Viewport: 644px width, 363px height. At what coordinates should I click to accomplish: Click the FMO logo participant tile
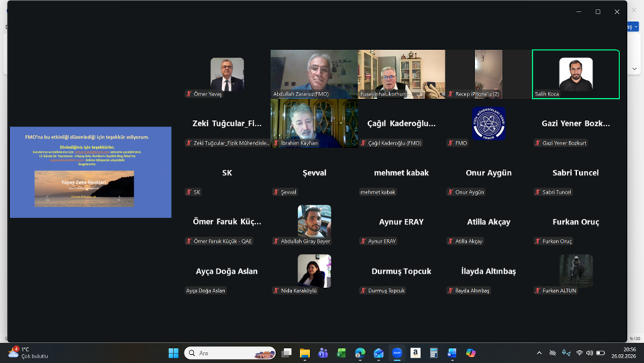[x=489, y=124]
